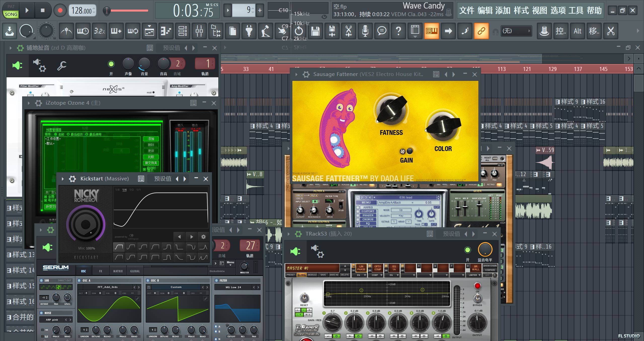Click gear icon of Sausage Fattener window
644x341 pixels.
coord(306,74)
